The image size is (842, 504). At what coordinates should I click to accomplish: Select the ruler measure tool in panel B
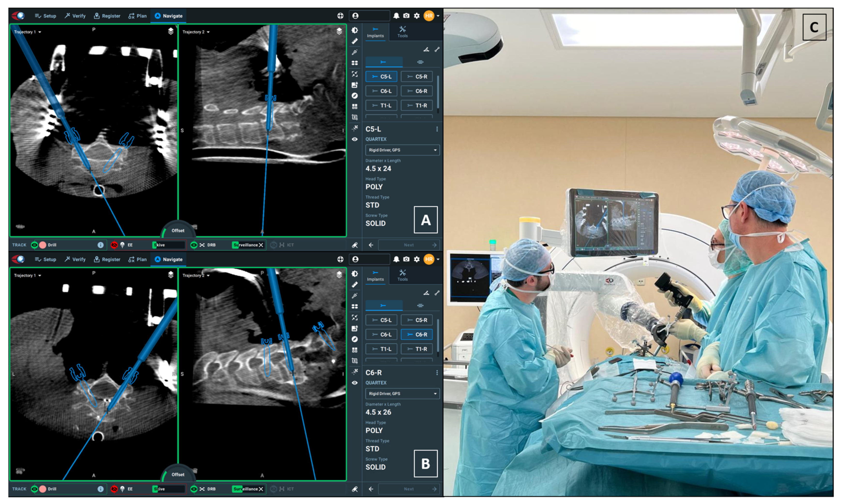[354, 285]
